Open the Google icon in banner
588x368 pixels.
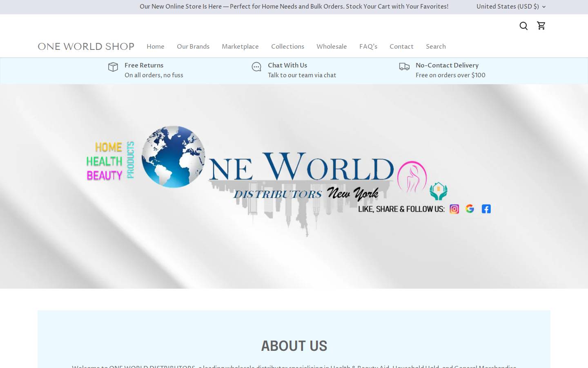(470, 209)
